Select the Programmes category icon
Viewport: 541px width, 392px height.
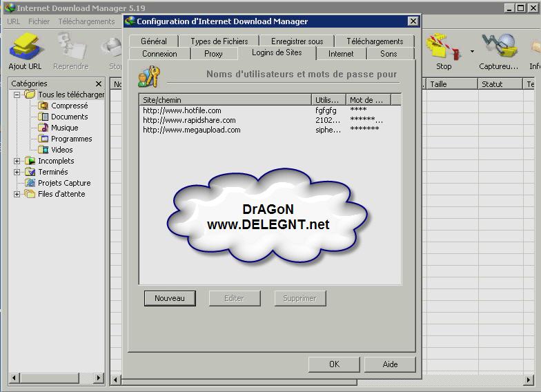coord(43,139)
